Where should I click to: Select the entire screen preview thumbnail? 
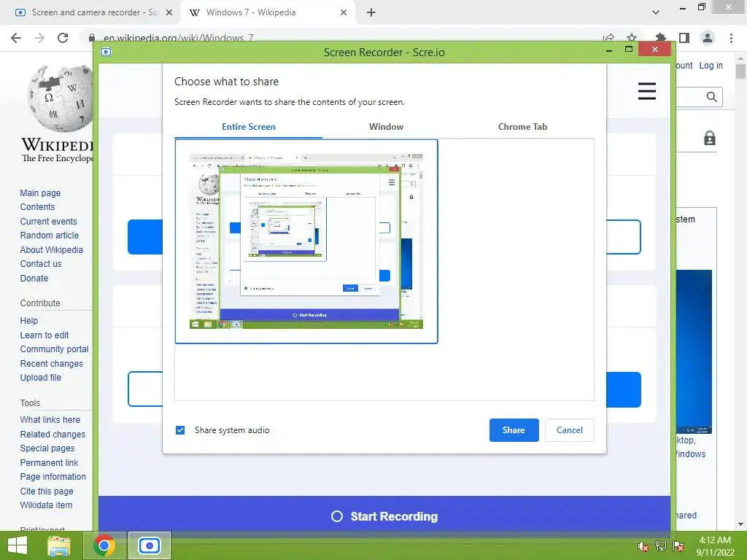[306, 241]
